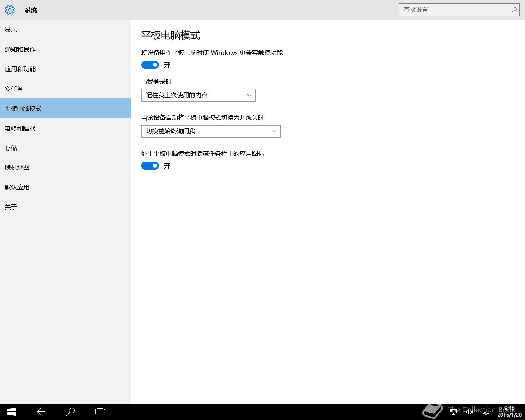This screenshot has height=420, width=525.
Task: Select 关于 in the sidebar
Action: click(66, 207)
